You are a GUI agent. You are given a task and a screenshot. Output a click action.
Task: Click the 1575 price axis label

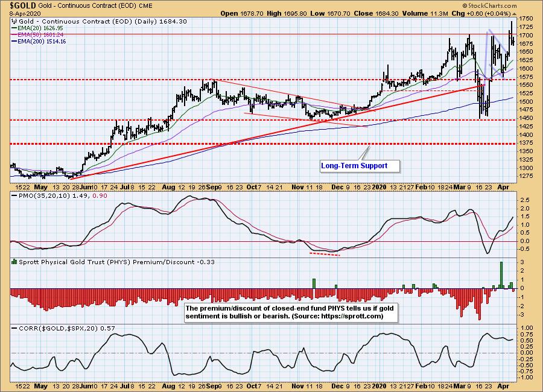tap(526, 77)
